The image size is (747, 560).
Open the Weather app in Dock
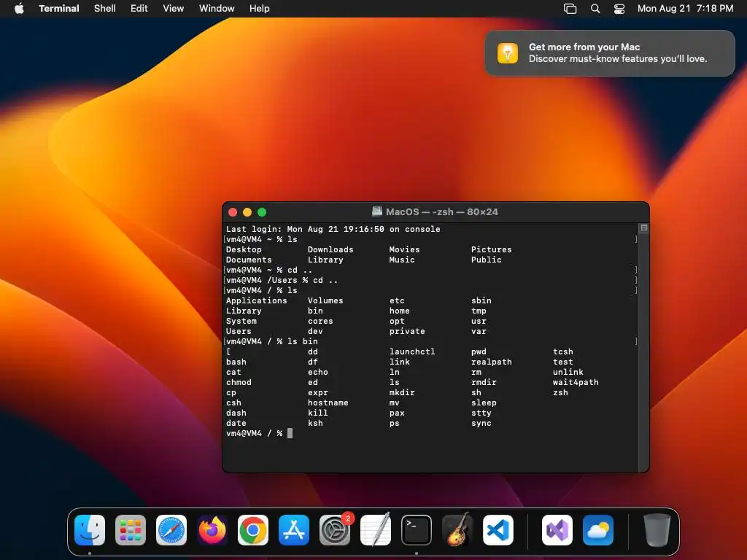[x=598, y=530]
